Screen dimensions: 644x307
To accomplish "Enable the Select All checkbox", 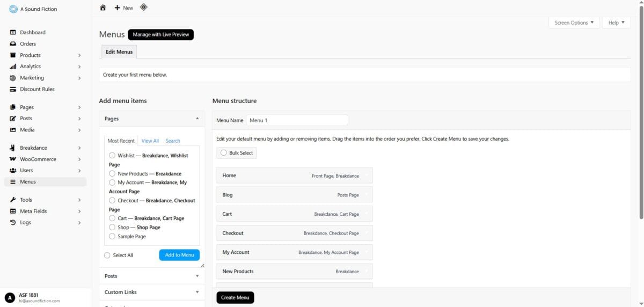I will (x=107, y=255).
